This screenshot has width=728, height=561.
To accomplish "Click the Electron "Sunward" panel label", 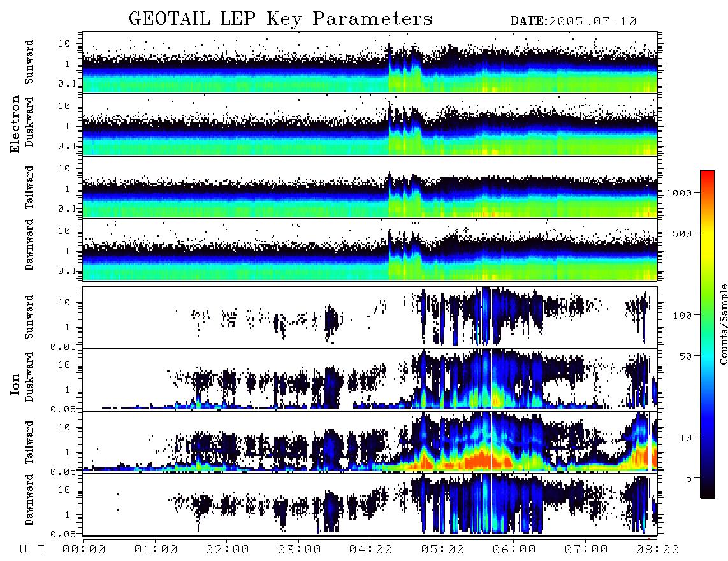I will 29,62.
